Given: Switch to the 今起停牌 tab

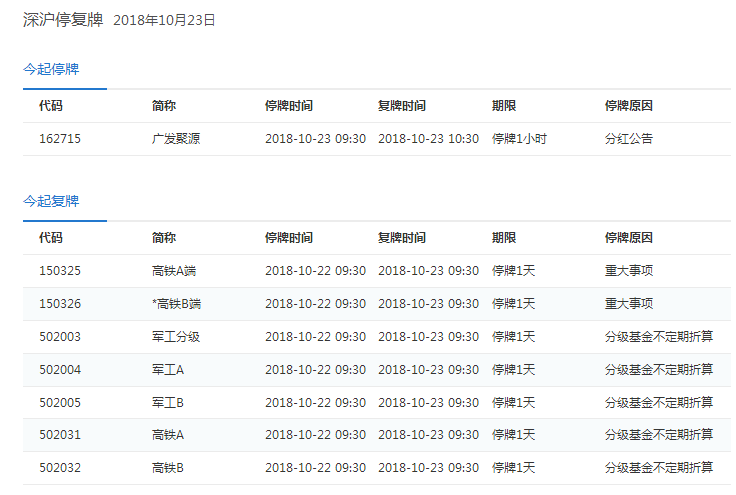Looking at the screenshot, I should (51, 70).
